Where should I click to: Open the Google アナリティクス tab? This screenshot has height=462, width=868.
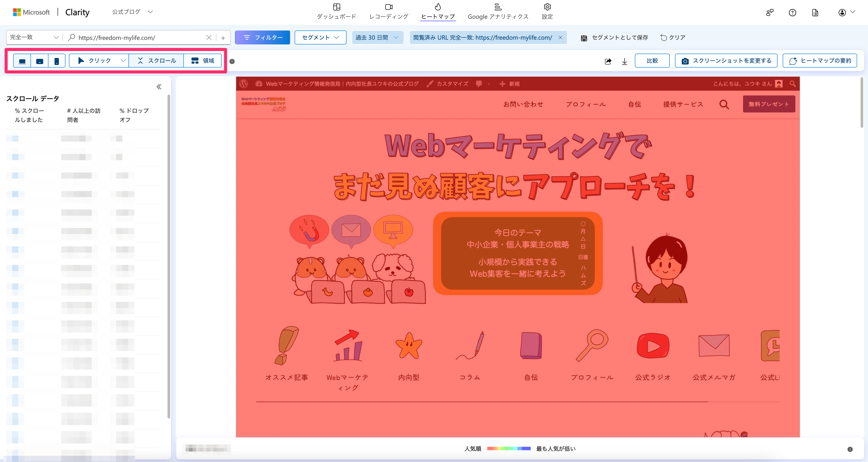point(498,12)
